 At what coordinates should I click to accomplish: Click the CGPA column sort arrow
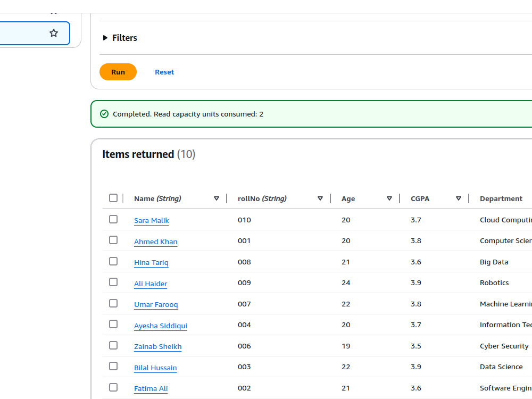(459, 198)
